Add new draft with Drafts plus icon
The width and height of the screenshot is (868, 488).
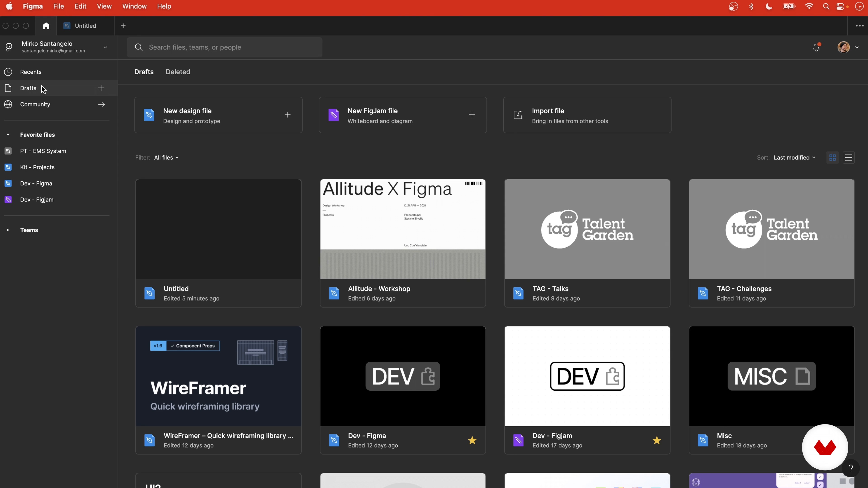click(101, 88)
